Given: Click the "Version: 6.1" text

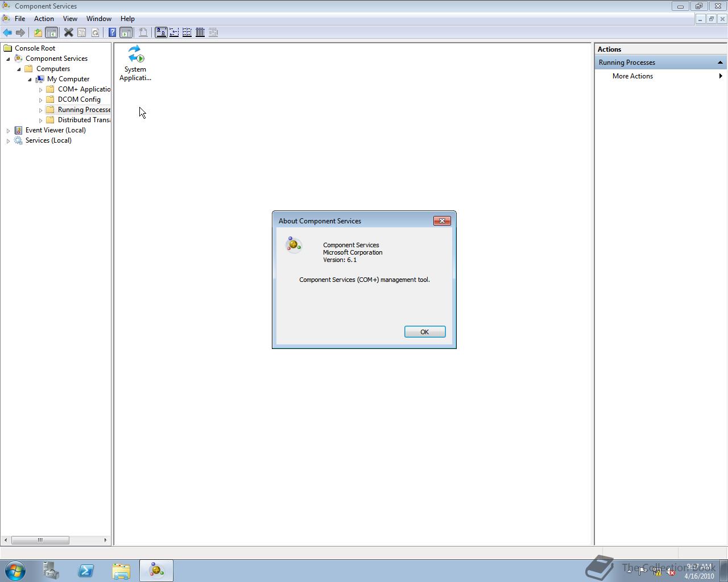Looking at the screenshot, I should (340, 260).
